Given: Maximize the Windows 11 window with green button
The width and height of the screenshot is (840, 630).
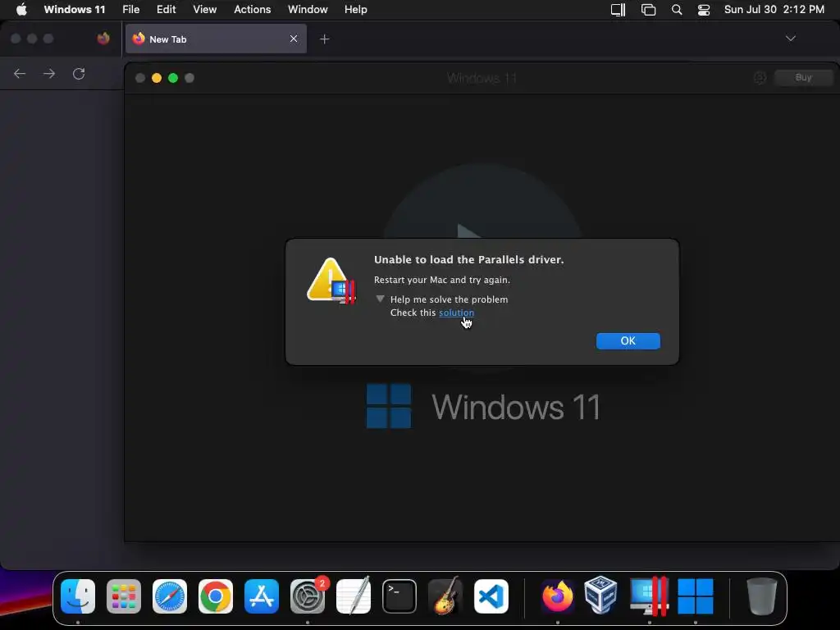Looking at the screenshot, I should 173,78.
